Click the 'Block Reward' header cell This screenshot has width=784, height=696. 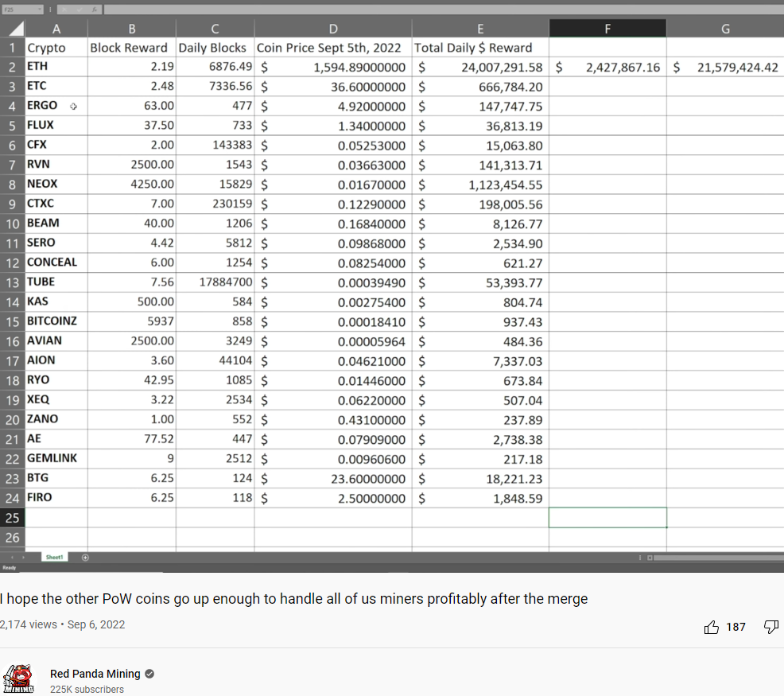point(132,48)
